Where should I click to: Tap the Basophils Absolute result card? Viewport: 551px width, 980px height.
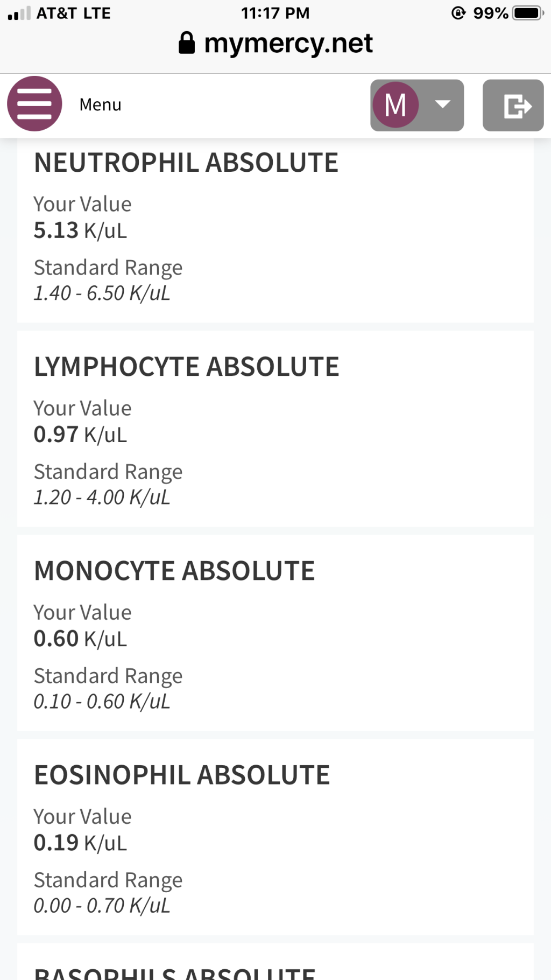(275, 967)
